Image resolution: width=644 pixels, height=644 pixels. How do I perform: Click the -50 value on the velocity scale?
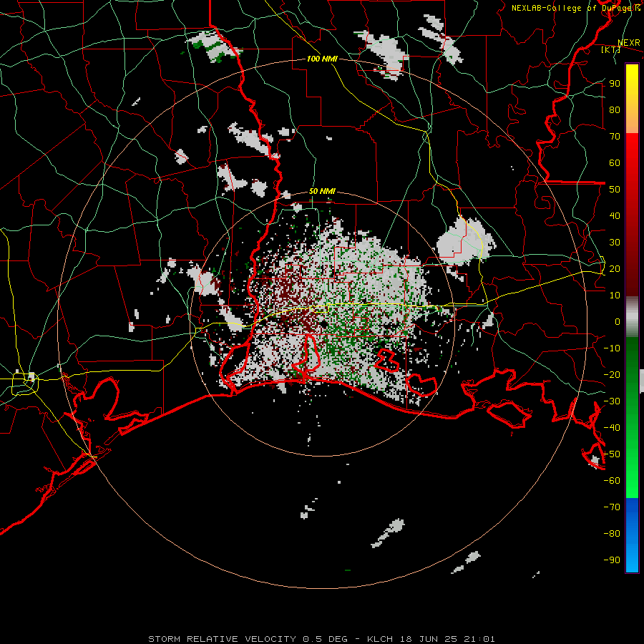(x=612, y=454)
